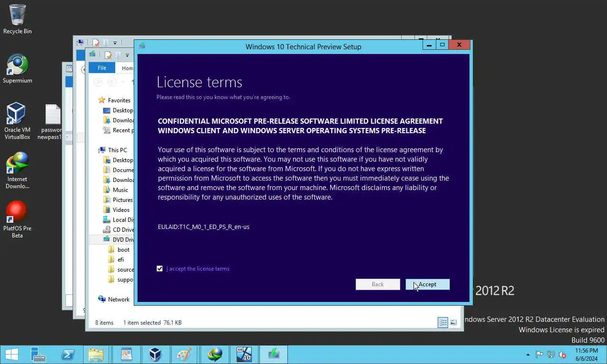Screen dimensions: 607x364
Task: Click the Windows Start button
Action: pyautogui.click(x=11, y=355)
